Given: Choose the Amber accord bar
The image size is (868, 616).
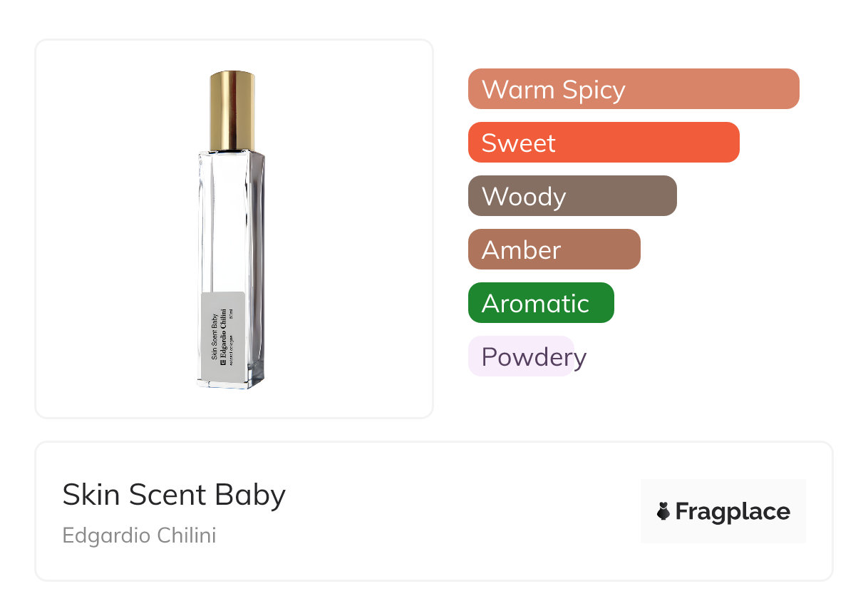Looking at the screenshot, I should pyautogui.click(x=554, y=250).
